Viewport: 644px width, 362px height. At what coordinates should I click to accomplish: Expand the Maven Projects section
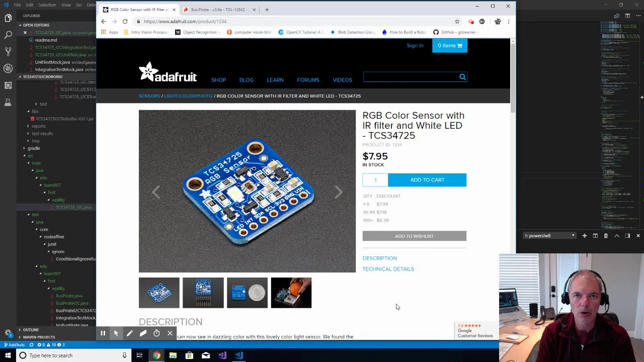click(x=39, y=337)
